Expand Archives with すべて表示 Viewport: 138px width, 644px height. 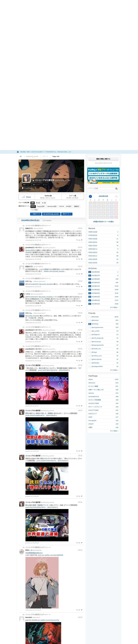pos(114,308)
